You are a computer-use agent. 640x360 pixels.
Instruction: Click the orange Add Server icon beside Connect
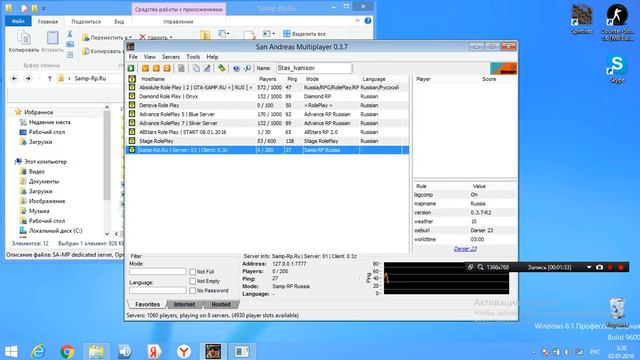[x=145, y=68]
